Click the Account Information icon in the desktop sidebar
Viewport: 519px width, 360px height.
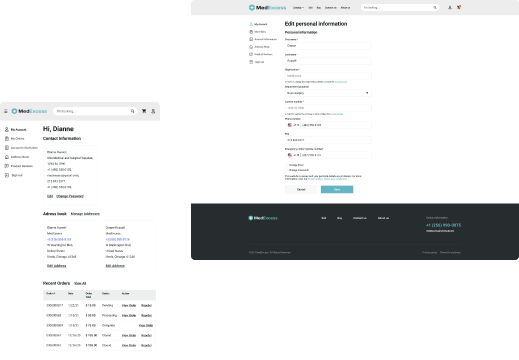pos(251,39)
